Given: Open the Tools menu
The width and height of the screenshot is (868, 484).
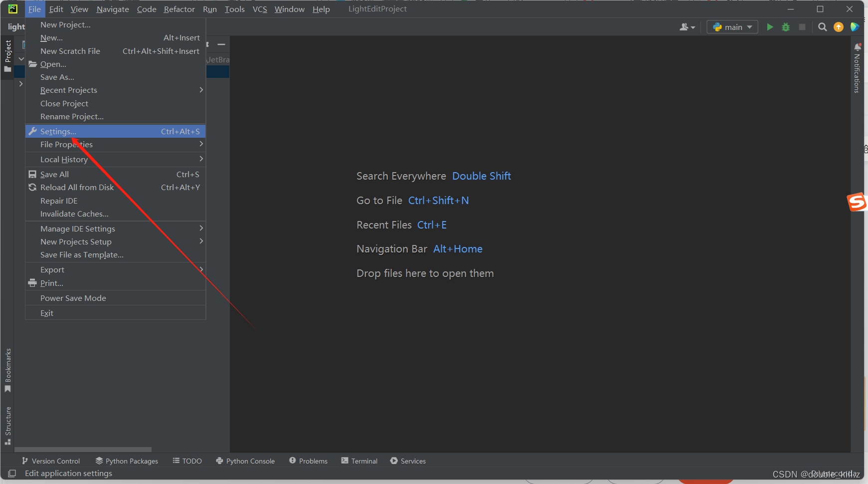Looking at the screenshot, I should coord(234,9).
